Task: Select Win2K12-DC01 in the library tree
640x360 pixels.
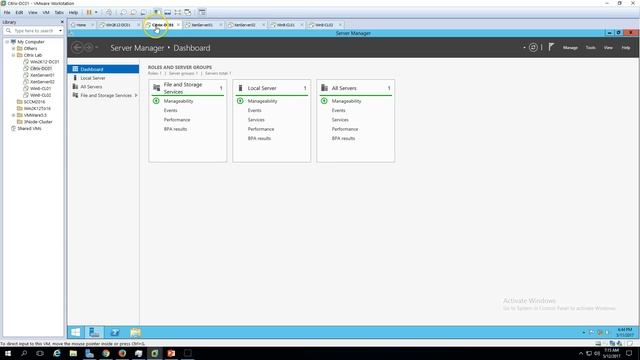Action: pos(44,62)
